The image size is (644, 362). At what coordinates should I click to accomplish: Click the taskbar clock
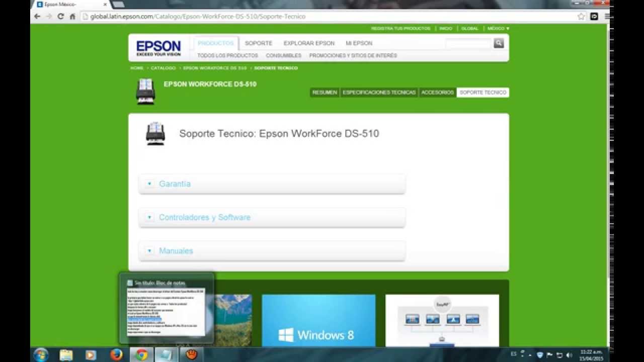[591, 355]
